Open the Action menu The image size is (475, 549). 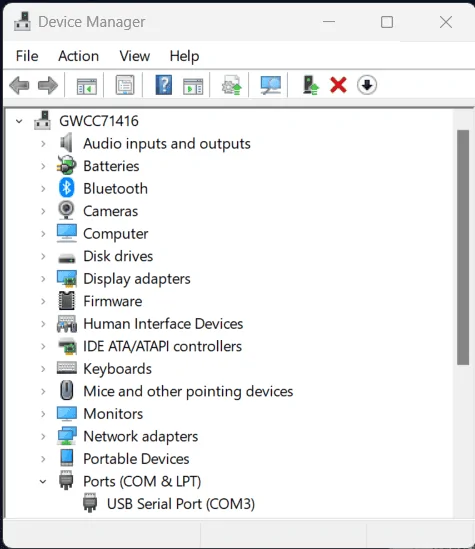click(78, 56)
